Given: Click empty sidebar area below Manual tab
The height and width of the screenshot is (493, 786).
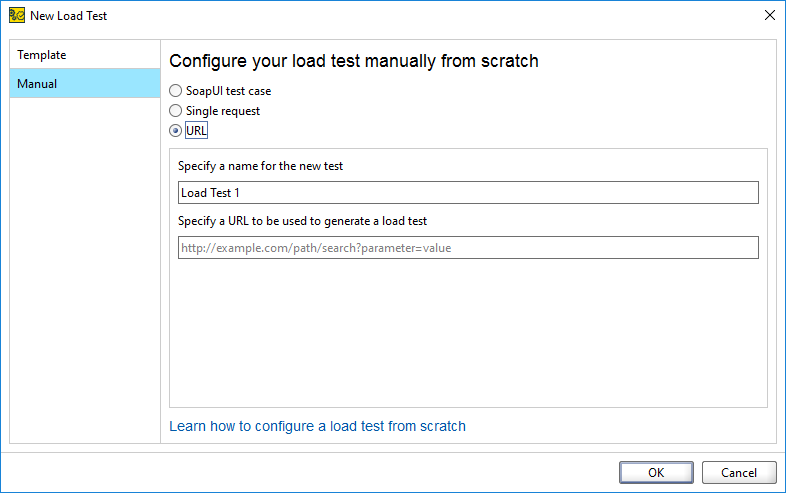Looking at the screenshot, I should tap(85, 271).
